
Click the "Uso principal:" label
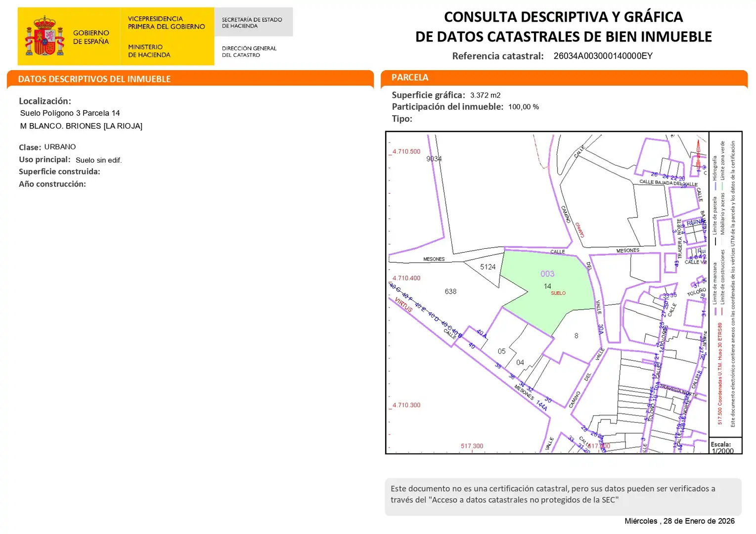44,160
